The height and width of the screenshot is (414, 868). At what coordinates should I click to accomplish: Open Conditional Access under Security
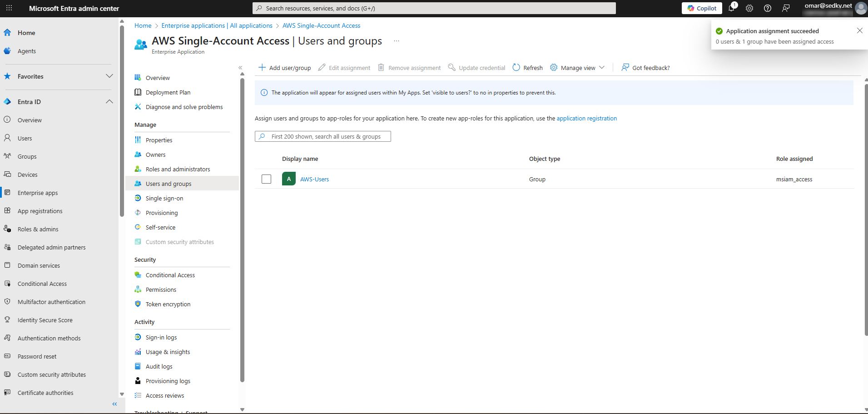170,275
